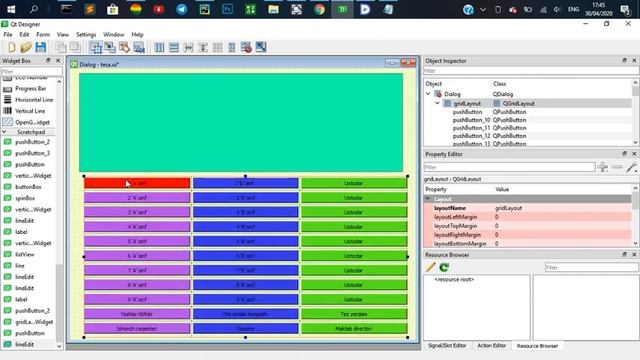Collapse the gridLayout tree node
Image resolution: width=640 pixels, height=360 pixels.
[x=437, y=103]
